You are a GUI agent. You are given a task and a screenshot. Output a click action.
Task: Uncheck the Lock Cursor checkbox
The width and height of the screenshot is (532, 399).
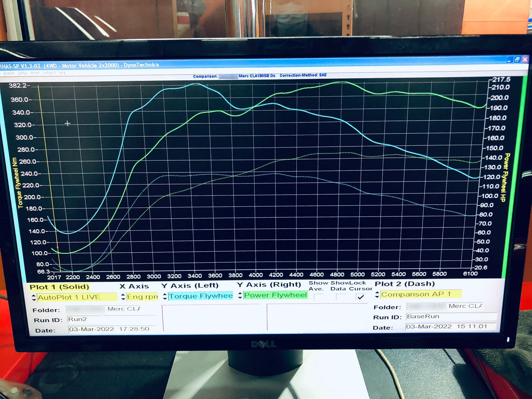361,297
